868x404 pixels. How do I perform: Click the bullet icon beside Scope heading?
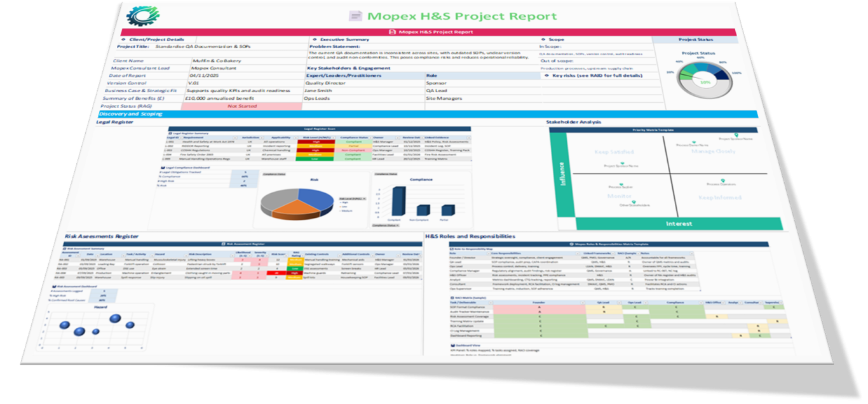(543, 39)
